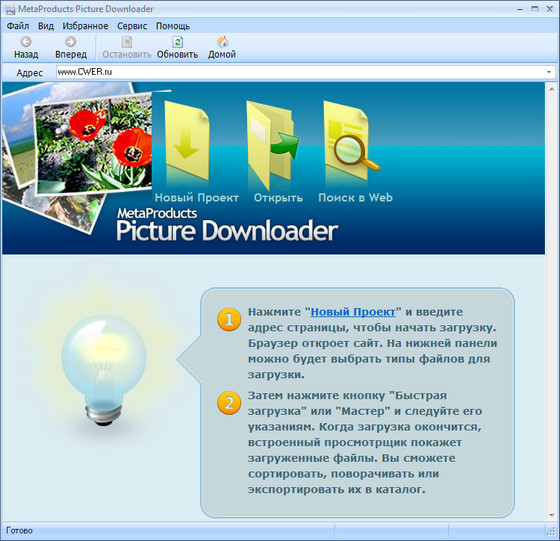Maximize the Picture Downloader window

point(535,9)
